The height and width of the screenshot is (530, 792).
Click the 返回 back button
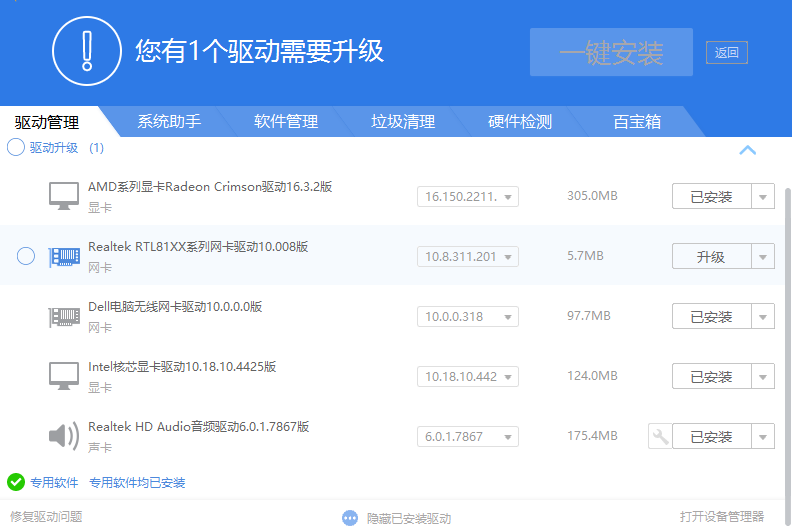pyautogui.click(x=726, y=53)
